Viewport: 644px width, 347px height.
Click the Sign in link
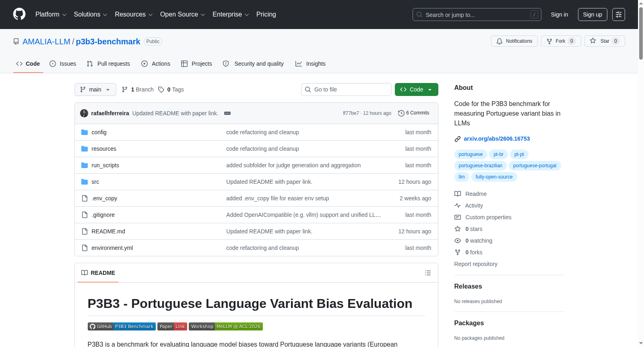tap(559, 15)
